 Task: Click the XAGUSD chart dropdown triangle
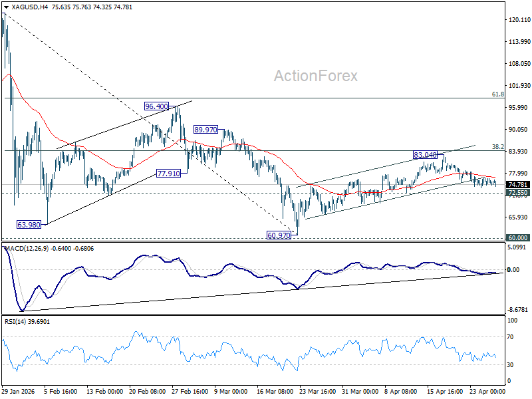pos(6,7)
